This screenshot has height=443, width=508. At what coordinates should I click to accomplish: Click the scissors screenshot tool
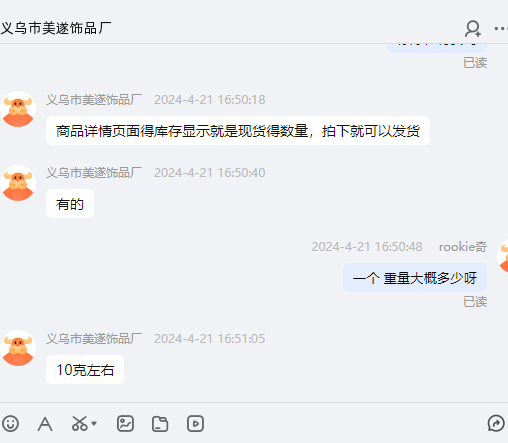tap(80, 424)
